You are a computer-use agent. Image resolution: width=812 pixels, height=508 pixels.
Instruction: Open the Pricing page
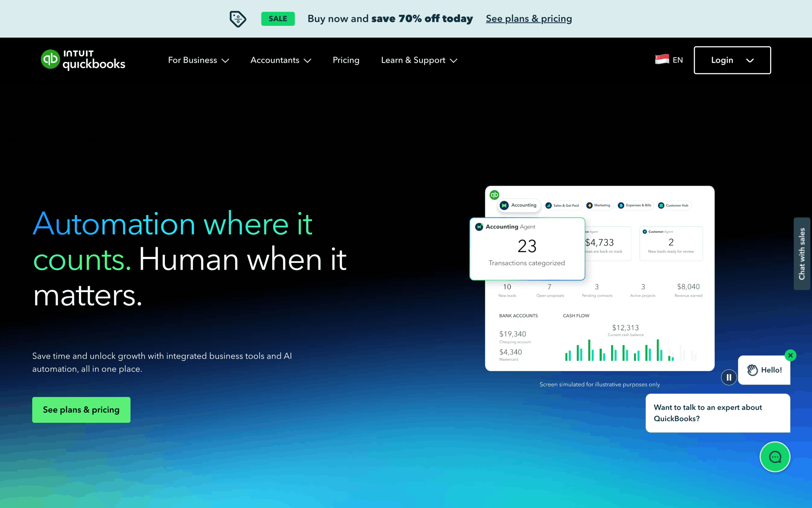click(346, 60)
